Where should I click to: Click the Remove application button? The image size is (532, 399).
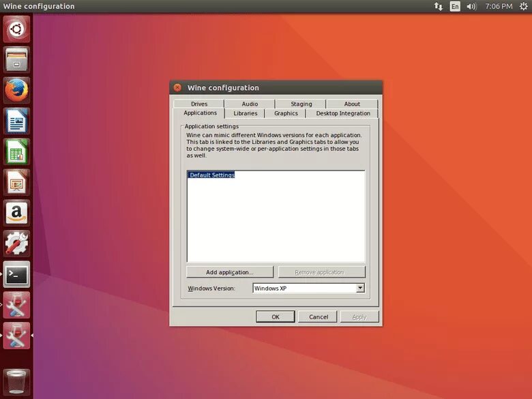pos(322,272)
